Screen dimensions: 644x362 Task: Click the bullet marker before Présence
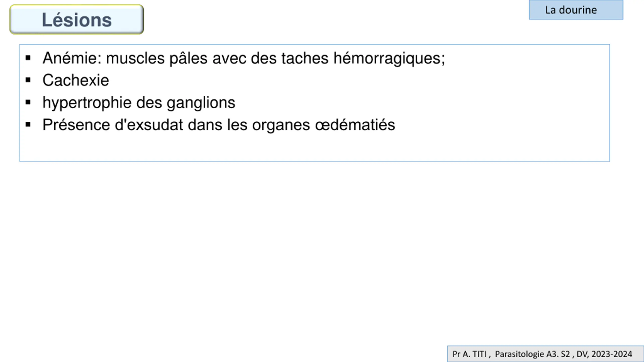click(x=28, y=124)
